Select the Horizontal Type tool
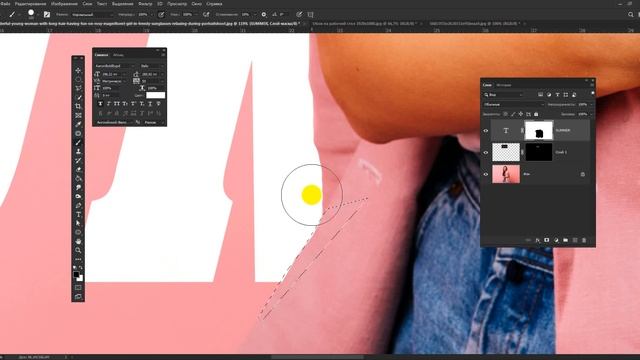 pos(78,214)
